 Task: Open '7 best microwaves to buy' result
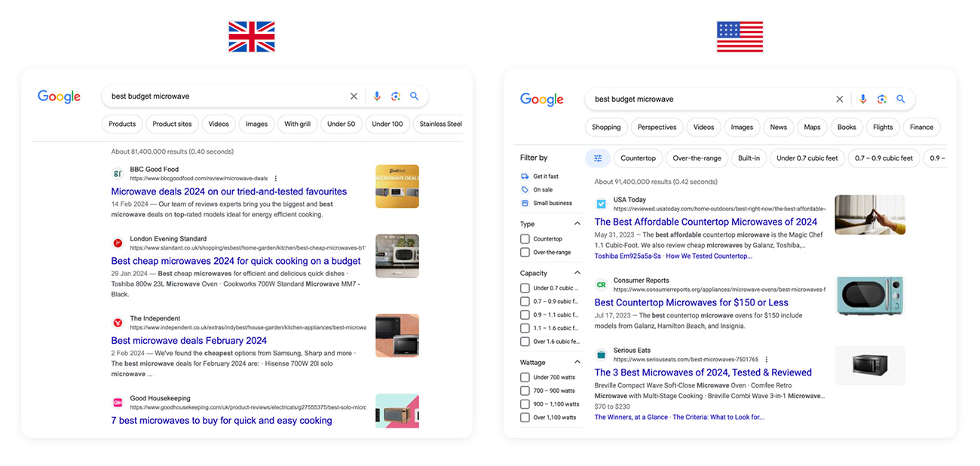(222, 421)
